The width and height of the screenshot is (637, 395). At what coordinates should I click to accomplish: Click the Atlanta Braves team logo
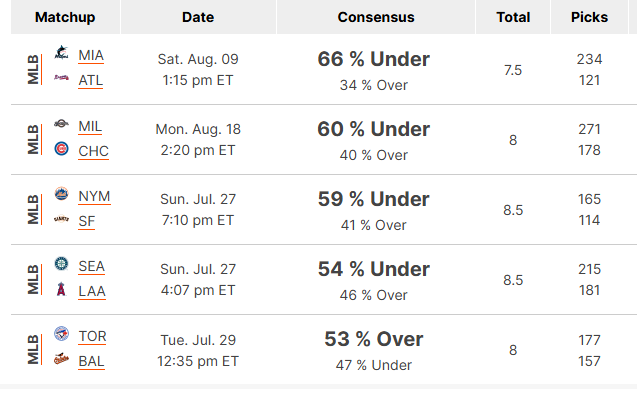coord(61,78)
